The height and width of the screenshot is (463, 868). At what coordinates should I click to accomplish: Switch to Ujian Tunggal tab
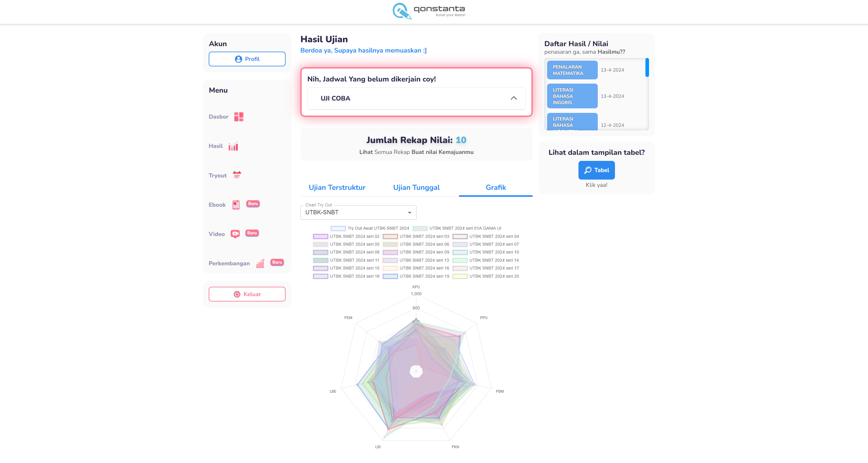click(416, 187)
